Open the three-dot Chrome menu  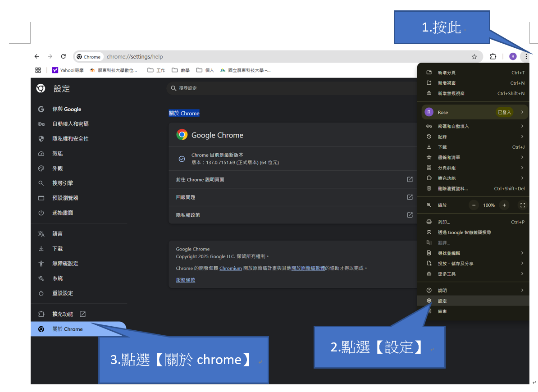click(x=526, y=57)
